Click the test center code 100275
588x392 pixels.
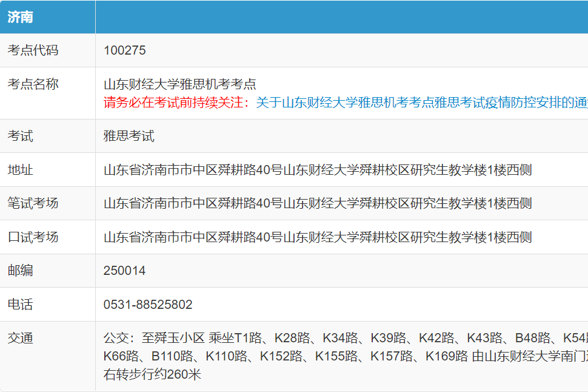(x=124, y=50)
